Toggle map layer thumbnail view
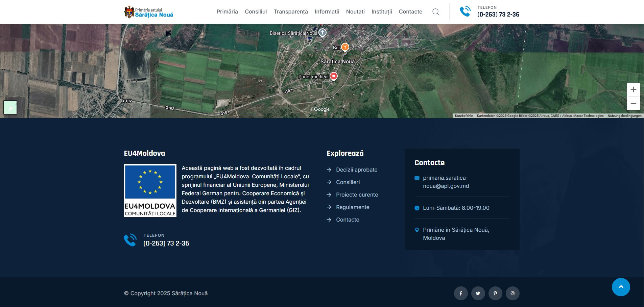The height and width of the screenshot is (307, 644). click(10, 107)
